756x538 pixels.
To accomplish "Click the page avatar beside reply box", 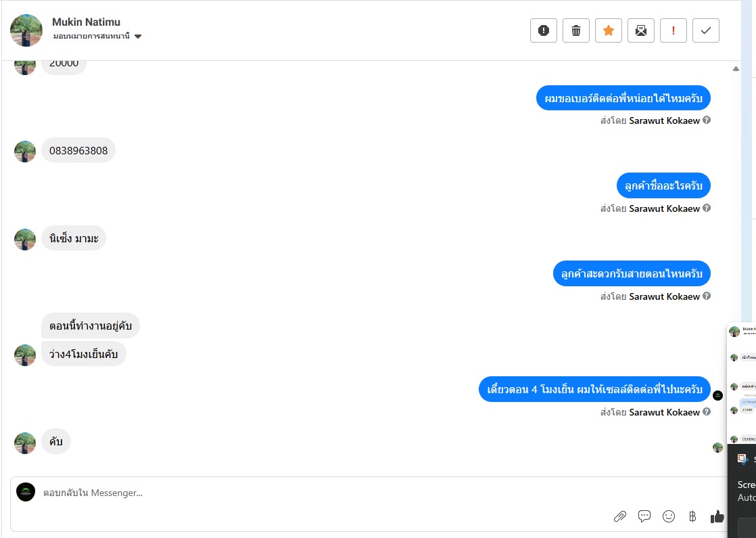I will coord(26,492).
